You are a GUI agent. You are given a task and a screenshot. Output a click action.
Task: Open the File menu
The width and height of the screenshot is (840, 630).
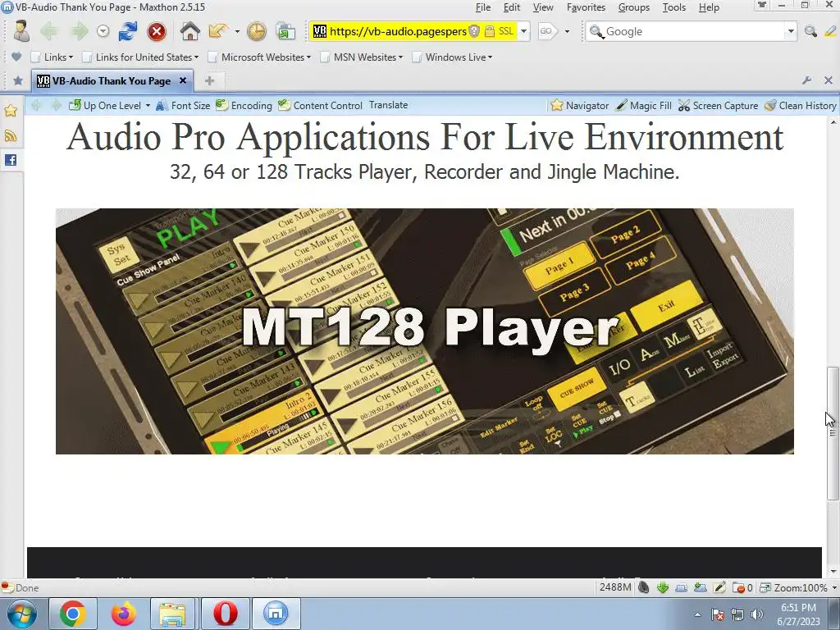click(x=482, y=7)
